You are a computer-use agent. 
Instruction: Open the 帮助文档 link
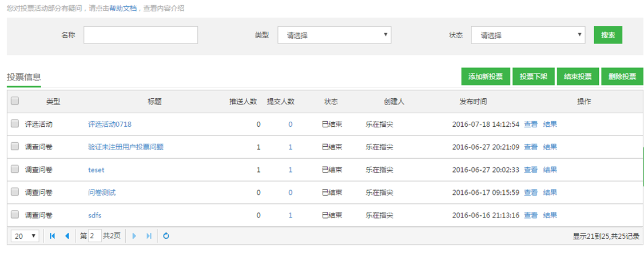(123, 9)
